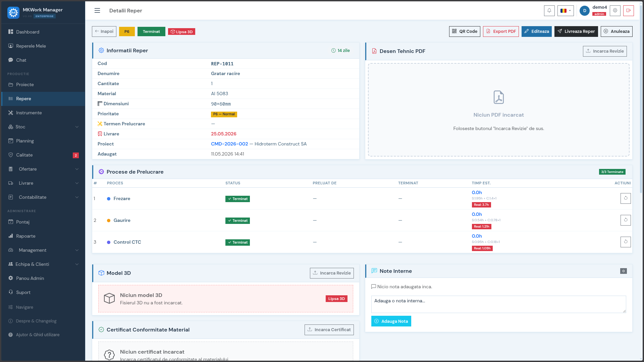This screenshot has width=644, height=362.
Task: Open project link CMD-2026-002
Action: pos(229,144)
